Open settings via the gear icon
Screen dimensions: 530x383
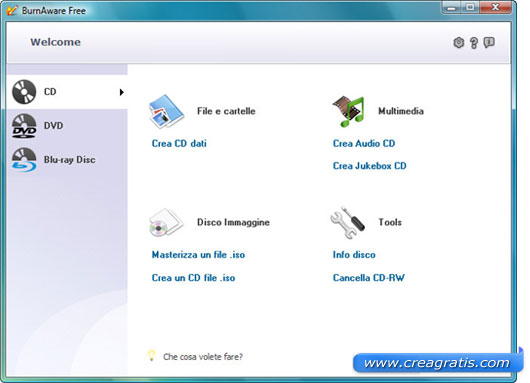[458, 43]
